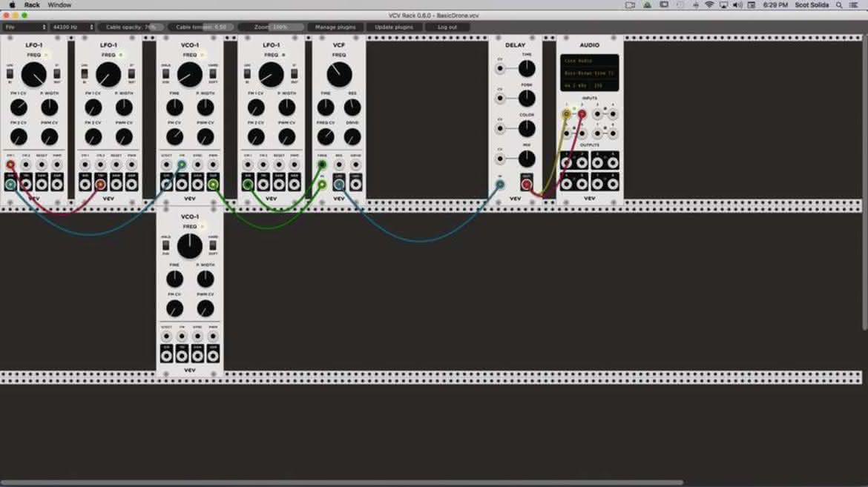Viewport: 868px width, 487px height.
Task: Click input 4 jack on the AUDIO module
Action: [613, 114]
